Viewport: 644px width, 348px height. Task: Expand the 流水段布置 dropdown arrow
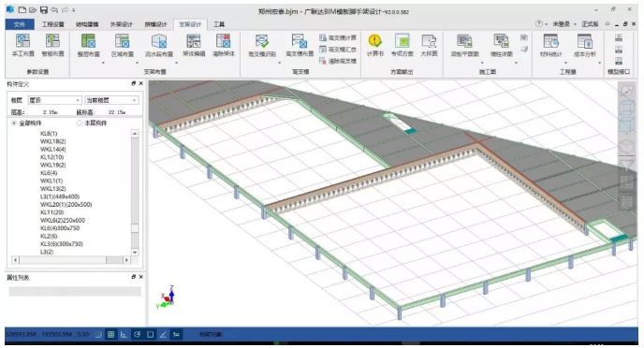tap(176, 63)
